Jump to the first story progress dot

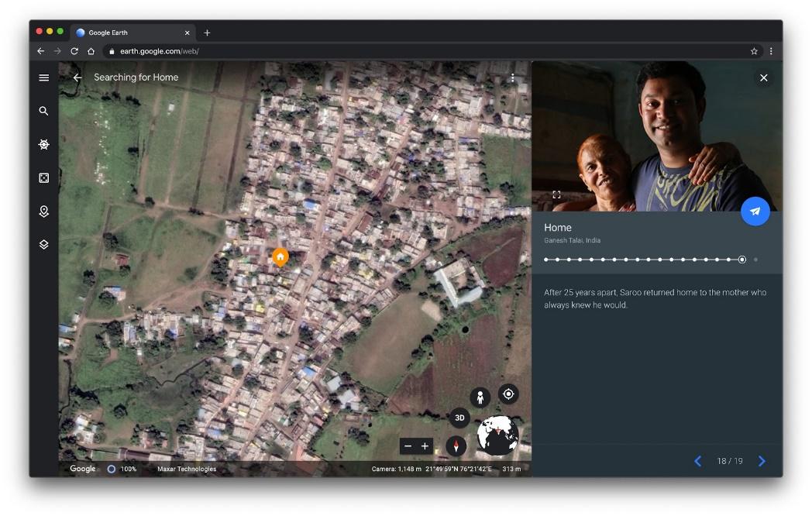tap(546, 260)
